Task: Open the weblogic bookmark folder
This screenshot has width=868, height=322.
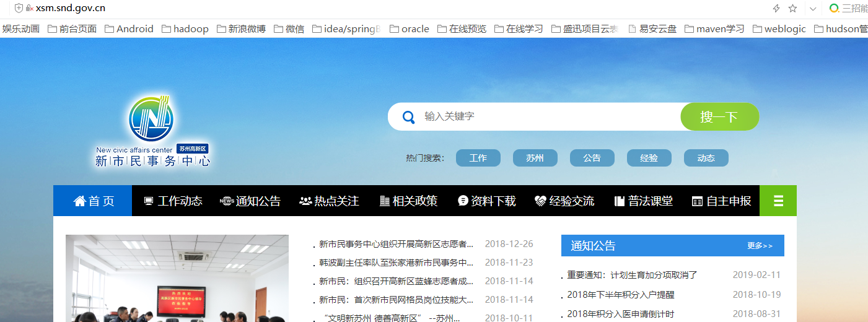Action: tap(779, 28)
